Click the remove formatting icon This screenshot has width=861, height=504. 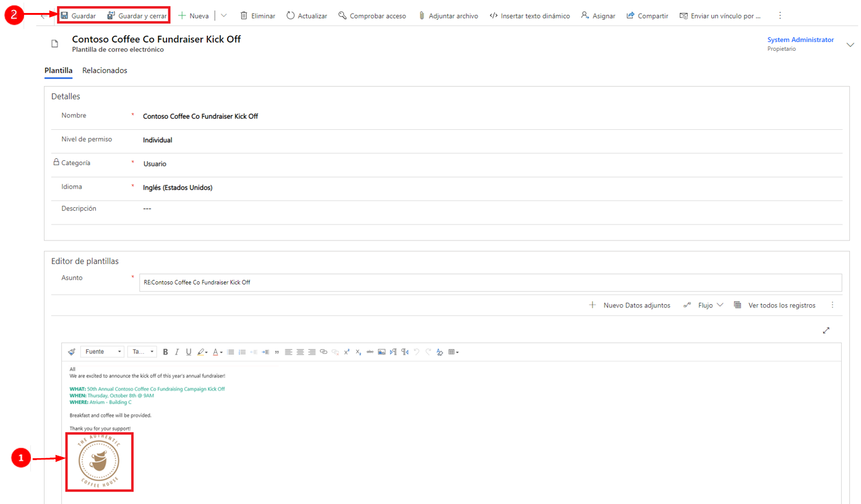[440, 352]
